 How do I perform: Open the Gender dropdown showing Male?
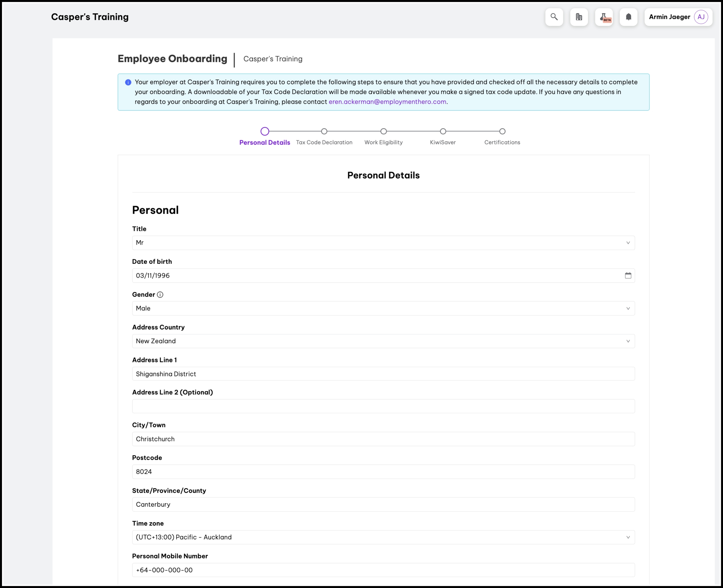383,308
